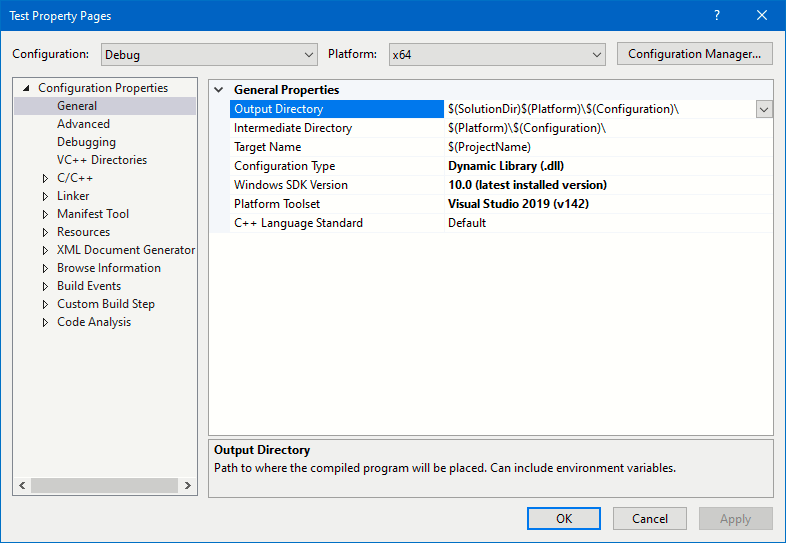The height and width of the screenshot is (543, 786).
Task: Select the C++ Language Standard property name
Action: click(x=298, y=224)
